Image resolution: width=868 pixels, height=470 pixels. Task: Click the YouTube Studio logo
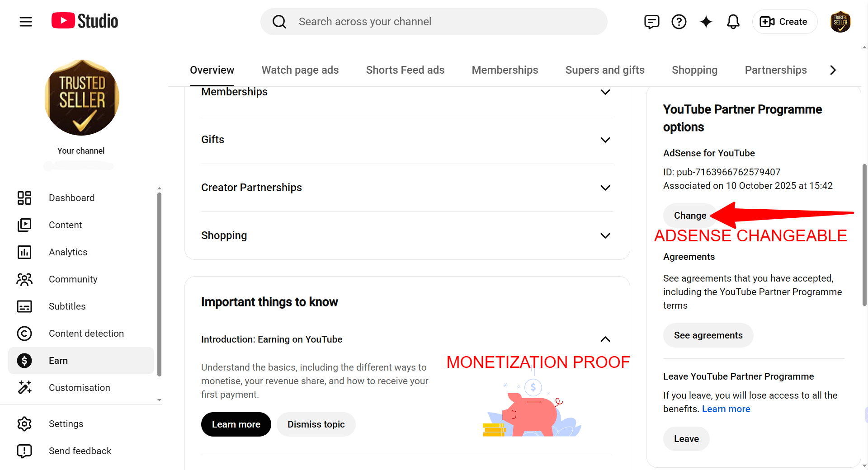[85, 21]
